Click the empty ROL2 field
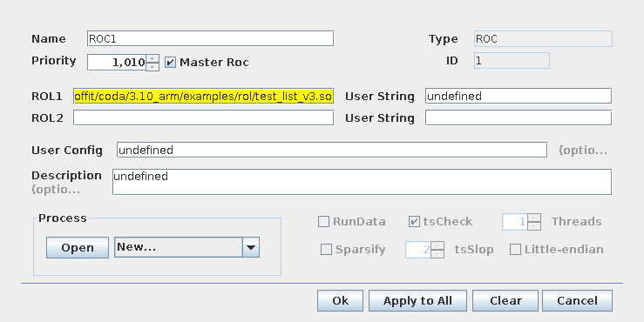The height and width of the screenshot is (322, 644). pyautogui.click(x=203, y=117)
